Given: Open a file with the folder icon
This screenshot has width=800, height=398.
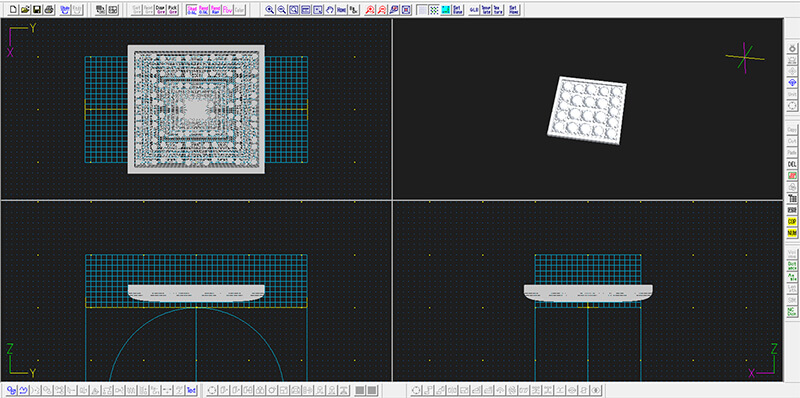Looking at the screenshot, I should tap(25, 9).
